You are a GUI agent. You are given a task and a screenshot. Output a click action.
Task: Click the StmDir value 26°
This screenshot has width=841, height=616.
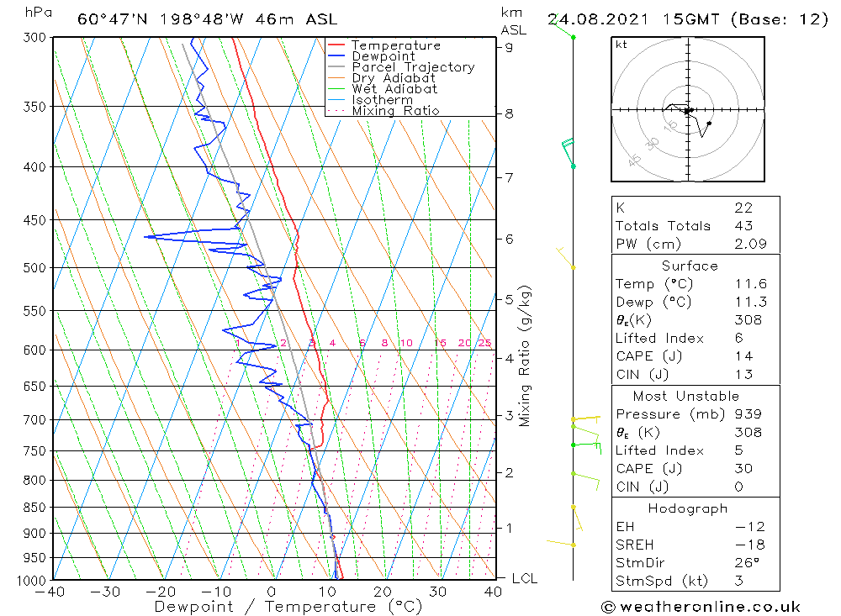(x=747, y=563)
